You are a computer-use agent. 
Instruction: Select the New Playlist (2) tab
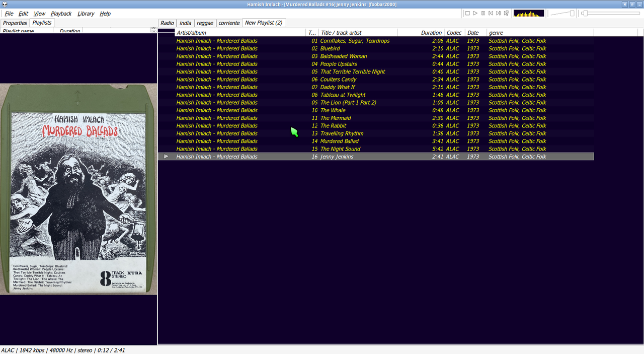[x=264, y=23]
